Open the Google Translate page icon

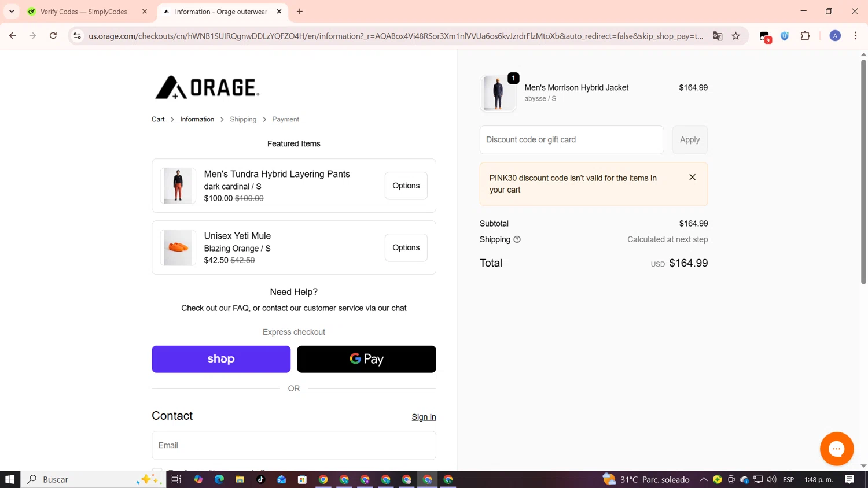[718, 36]
